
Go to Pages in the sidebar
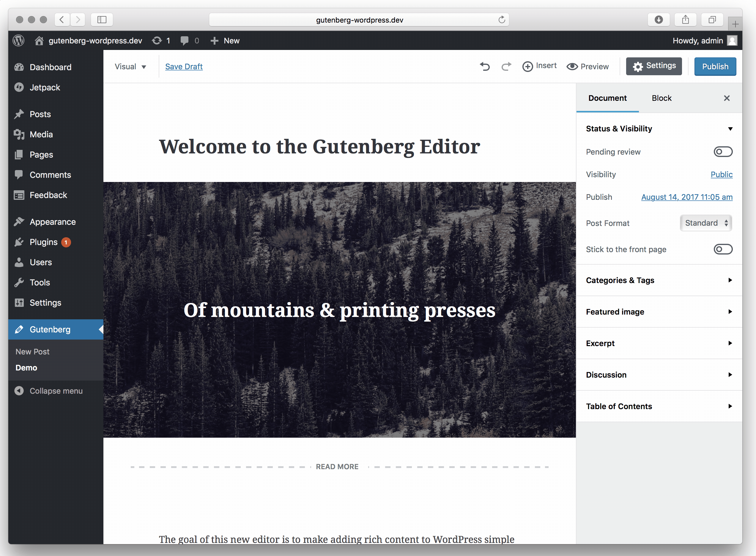pos(56,155)
